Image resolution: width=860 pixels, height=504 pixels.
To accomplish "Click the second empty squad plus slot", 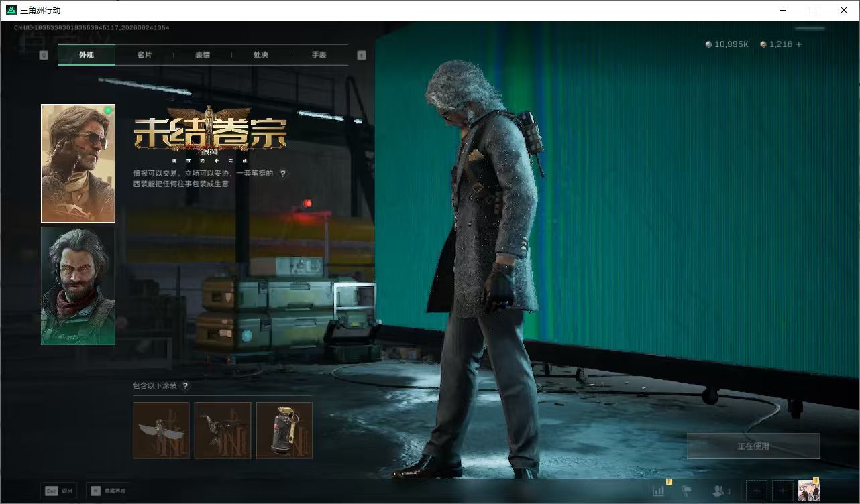I will pos(783,491).
